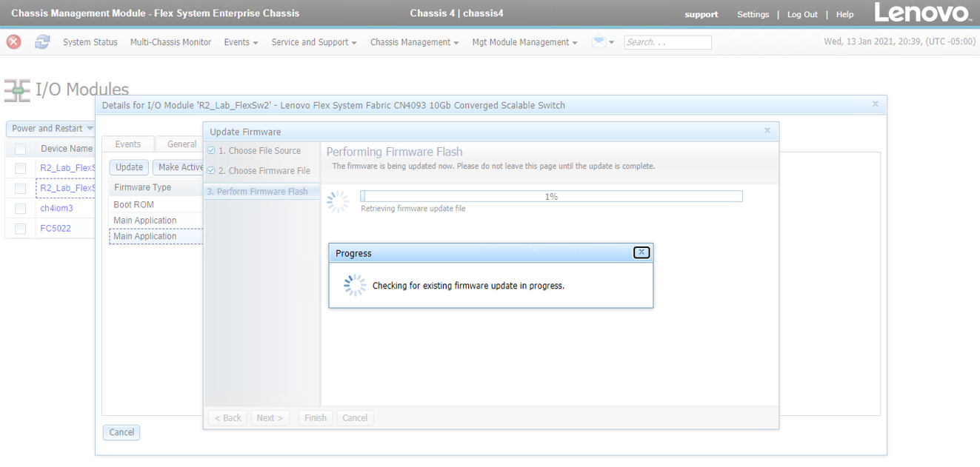The height and width of the screenshot is (467, 980).
Task: Click the checkmark for step 1 Choose File Source
Action: coord(211,150)
